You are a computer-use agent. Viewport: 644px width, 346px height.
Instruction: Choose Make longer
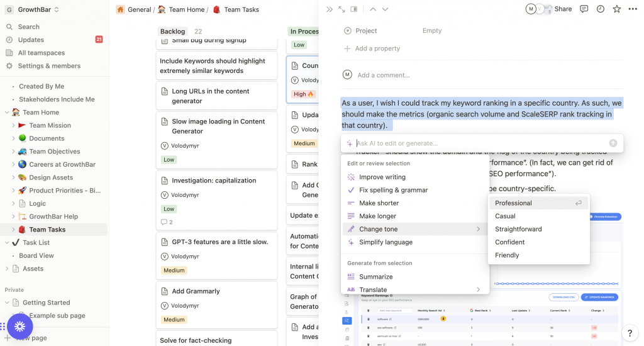[415, 216]
